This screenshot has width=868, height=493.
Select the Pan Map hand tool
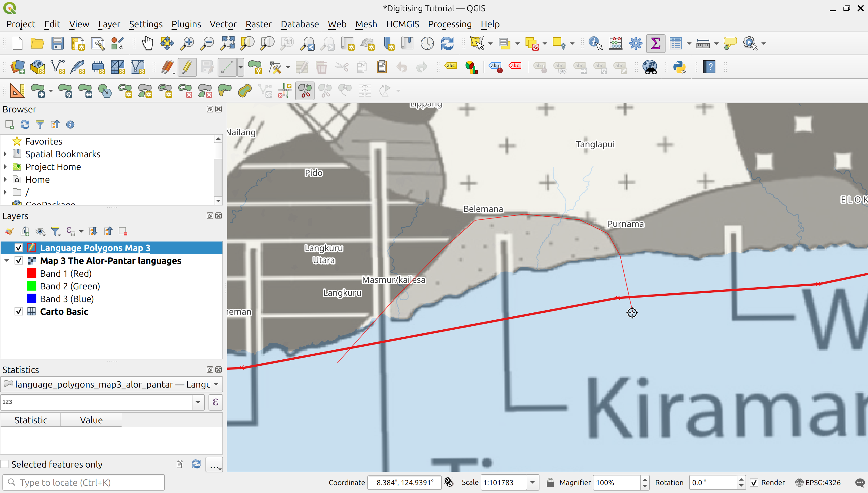(x=147, y=44)
